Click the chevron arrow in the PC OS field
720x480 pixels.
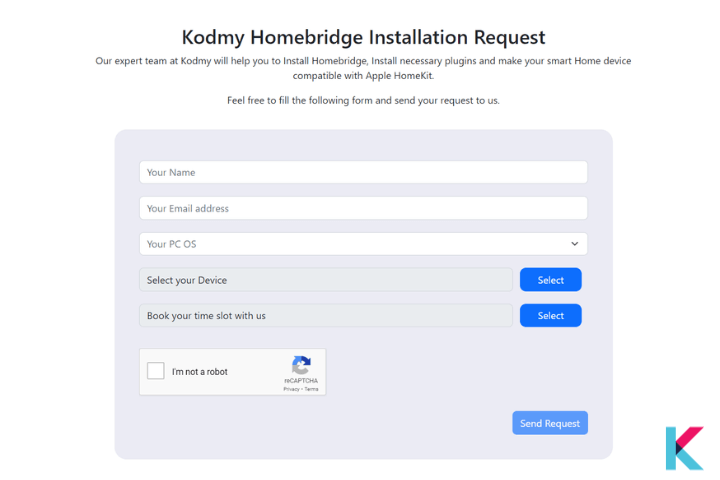[x=574, y=244]
